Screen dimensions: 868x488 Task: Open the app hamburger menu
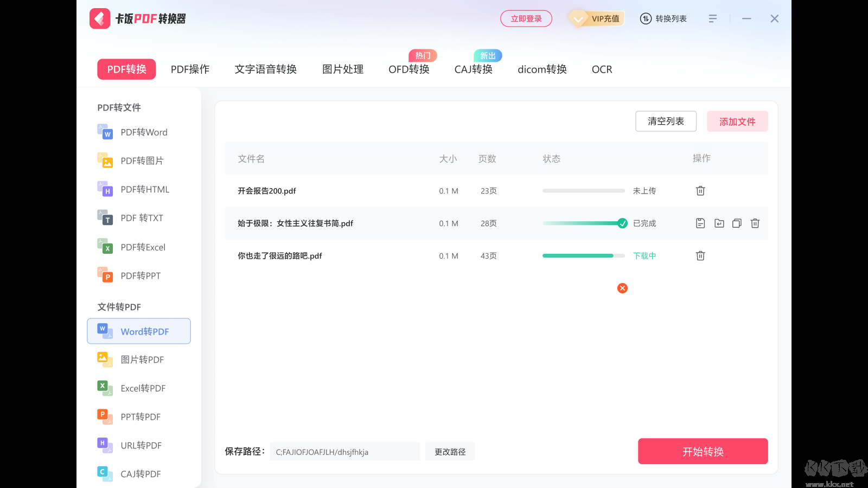click(x=713, y=18)
